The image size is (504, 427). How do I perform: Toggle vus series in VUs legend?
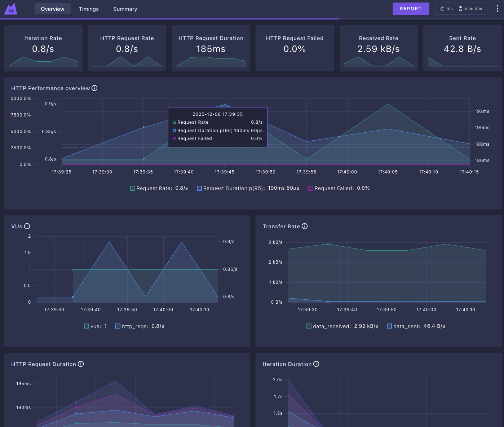(96, 326)
